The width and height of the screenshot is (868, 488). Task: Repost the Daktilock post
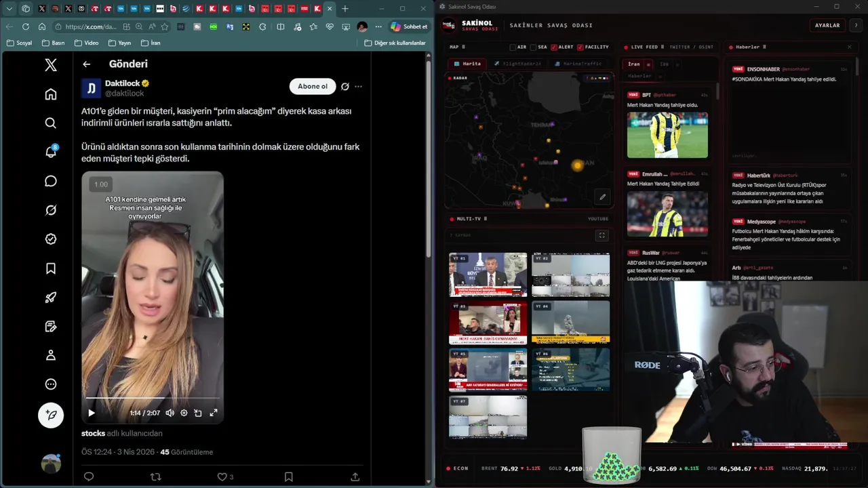(x=155, y=476)
